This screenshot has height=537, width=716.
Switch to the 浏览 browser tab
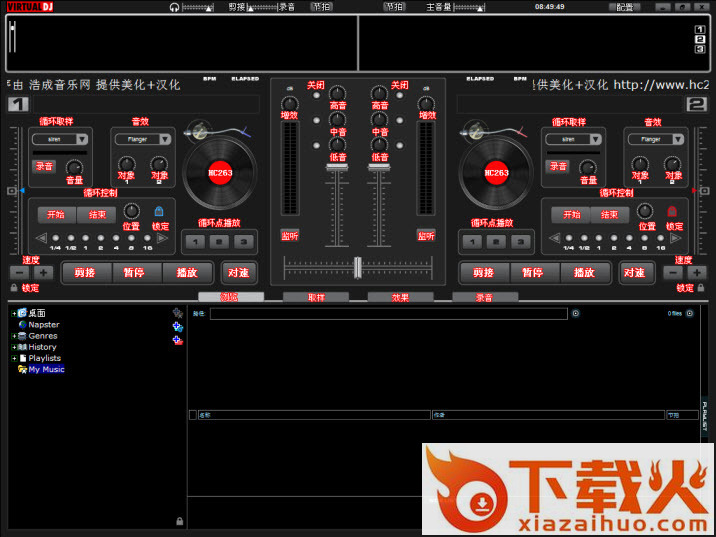tap(231, 297)
